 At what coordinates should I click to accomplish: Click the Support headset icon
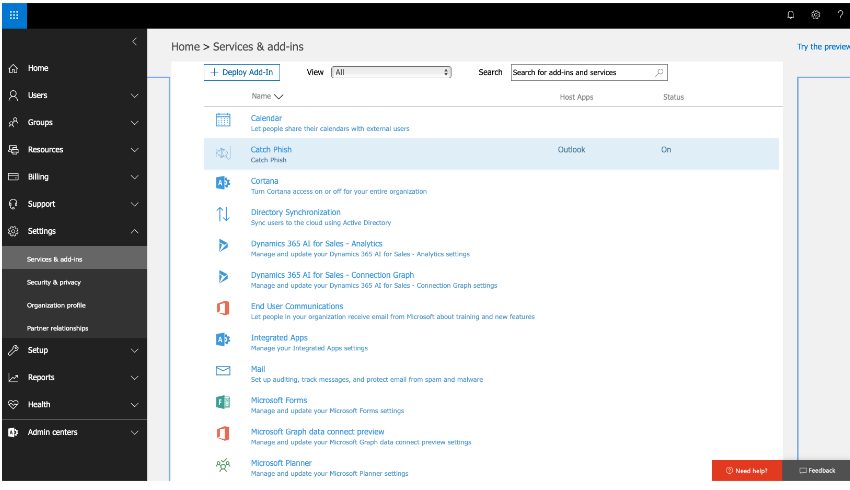pos(14,204)
